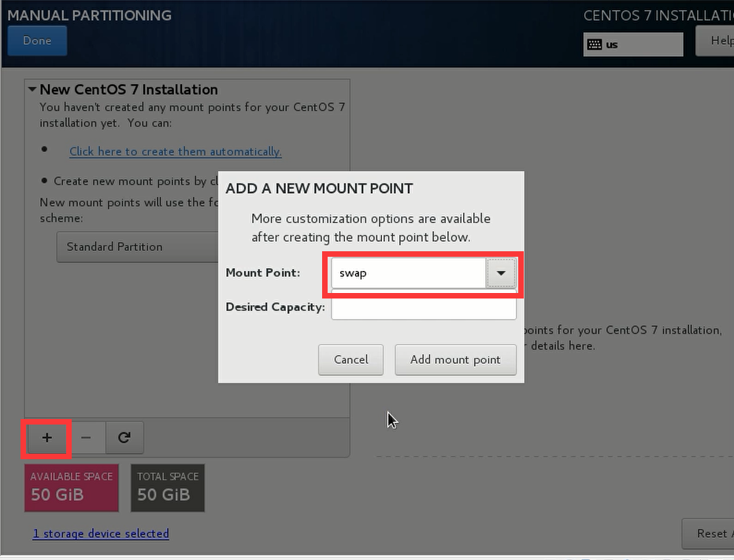
Task: Click the reload storage configuration icon
Action: click(x=124, y=438)
